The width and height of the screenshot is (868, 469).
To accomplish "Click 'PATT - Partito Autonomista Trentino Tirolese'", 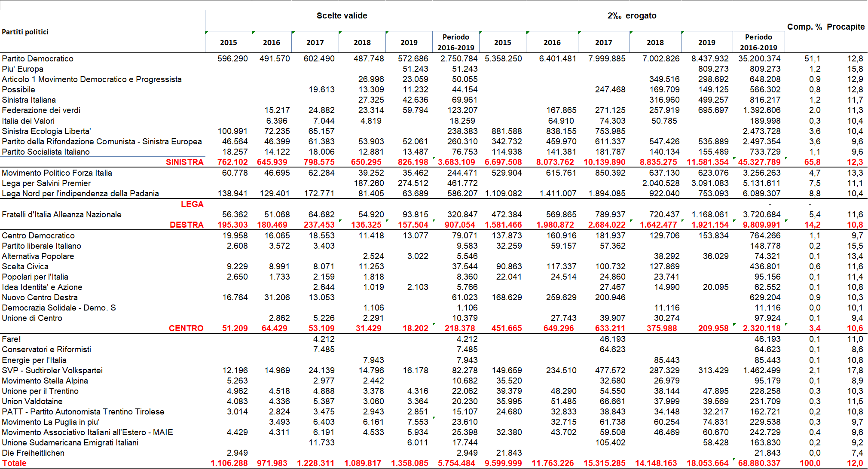I will tap(83, 411).
